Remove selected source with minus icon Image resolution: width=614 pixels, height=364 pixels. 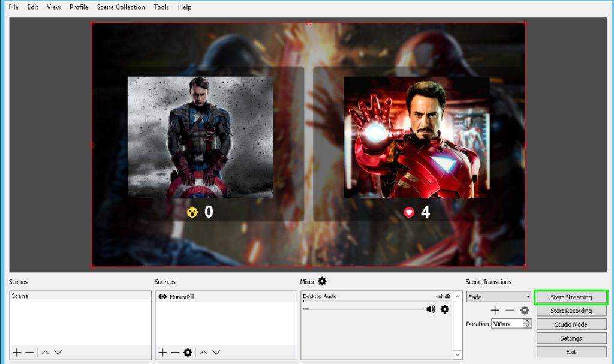point(175,353)
